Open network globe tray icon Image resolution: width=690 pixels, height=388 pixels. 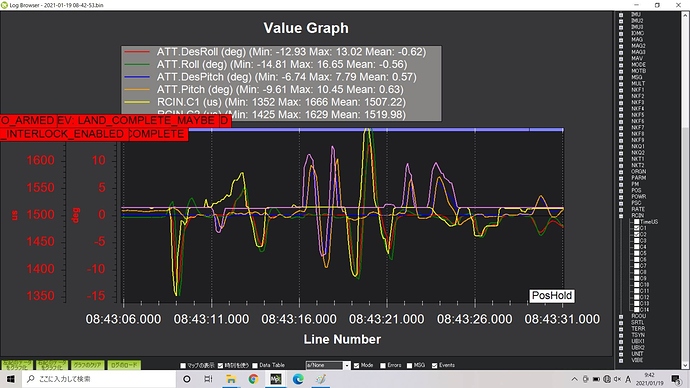(607, 379)
